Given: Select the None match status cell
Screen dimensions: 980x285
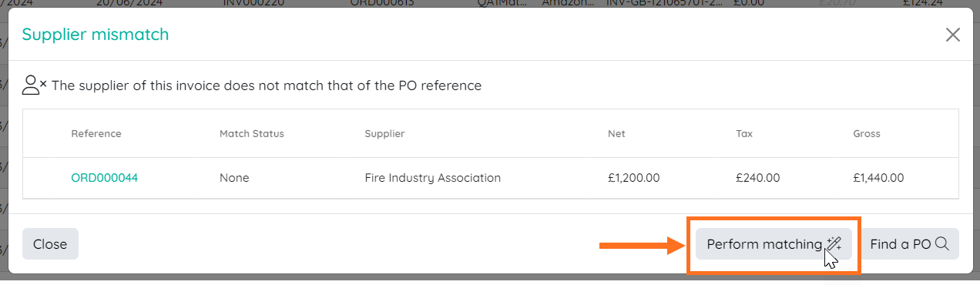Looking at the screenshot, I should (x=234, y=178).
